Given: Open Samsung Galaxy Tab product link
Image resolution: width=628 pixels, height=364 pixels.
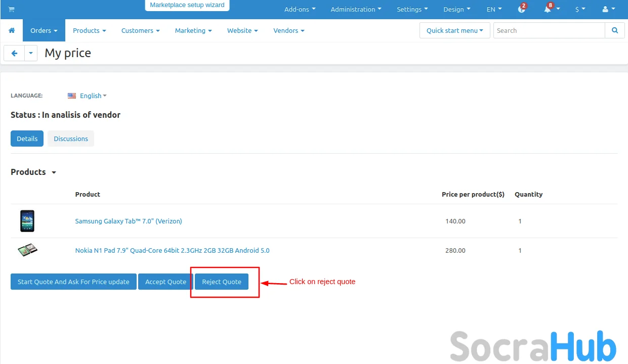Looking at the screenshot, I should click(x=129, y=221).
